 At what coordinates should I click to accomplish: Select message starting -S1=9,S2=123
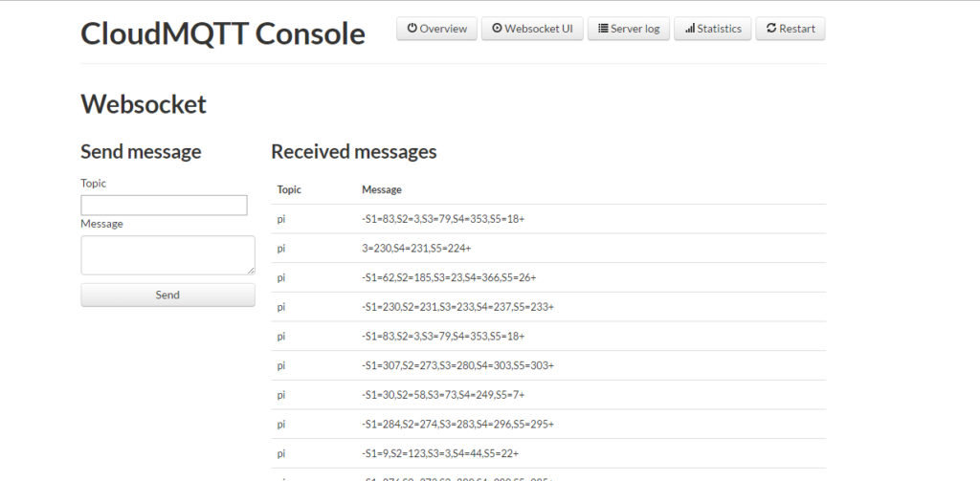[x=440, y=453]
